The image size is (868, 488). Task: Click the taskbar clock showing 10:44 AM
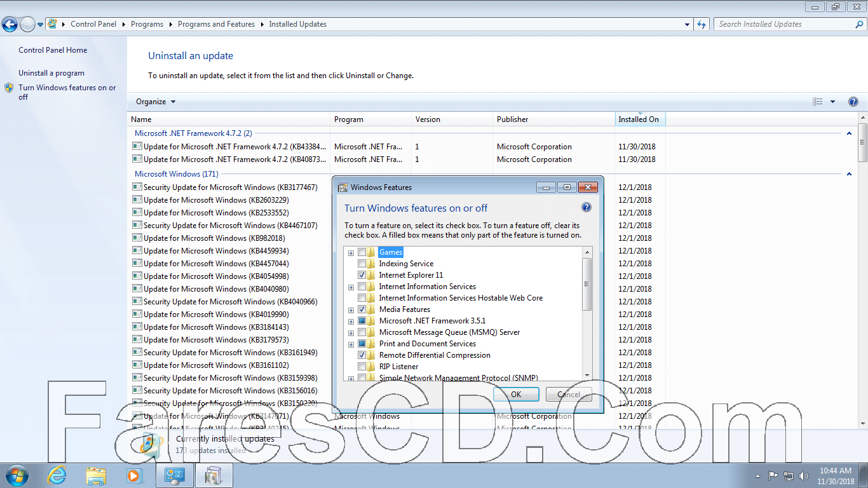pos(835,475)
